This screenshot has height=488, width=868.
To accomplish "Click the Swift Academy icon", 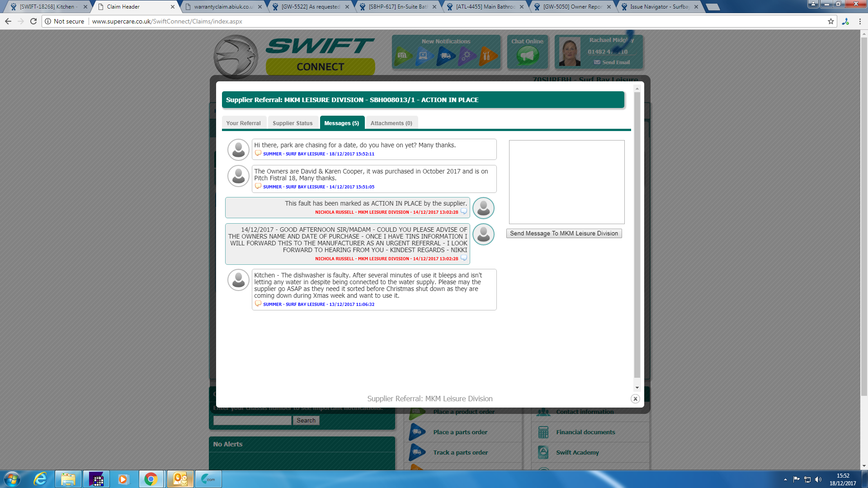I will pyautogui.click(x=543, y=452).
